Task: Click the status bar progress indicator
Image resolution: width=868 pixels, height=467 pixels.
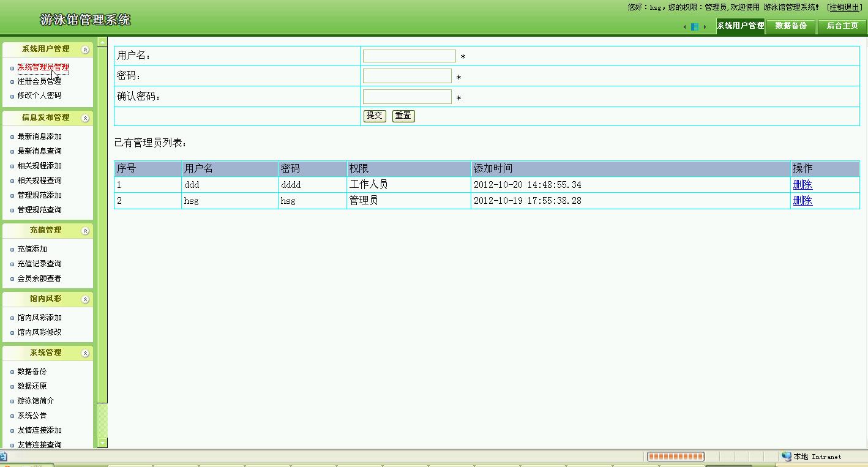Action: click(676, 457)
